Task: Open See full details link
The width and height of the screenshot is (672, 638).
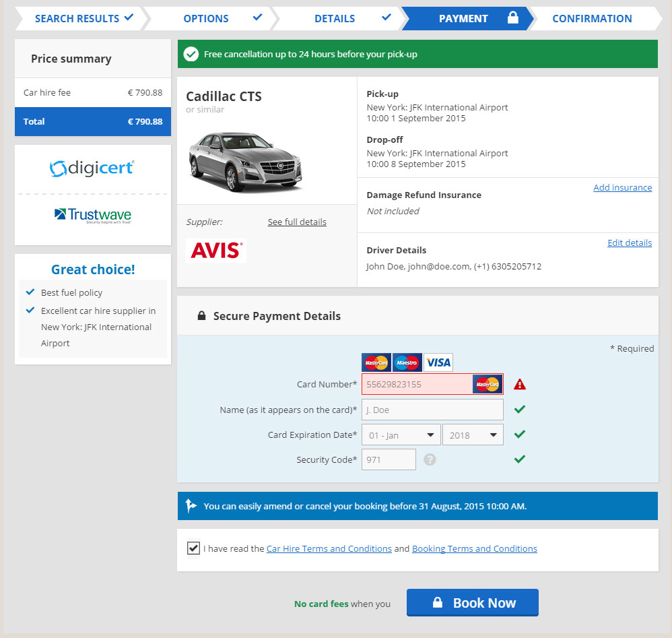Action: (297, 222)
